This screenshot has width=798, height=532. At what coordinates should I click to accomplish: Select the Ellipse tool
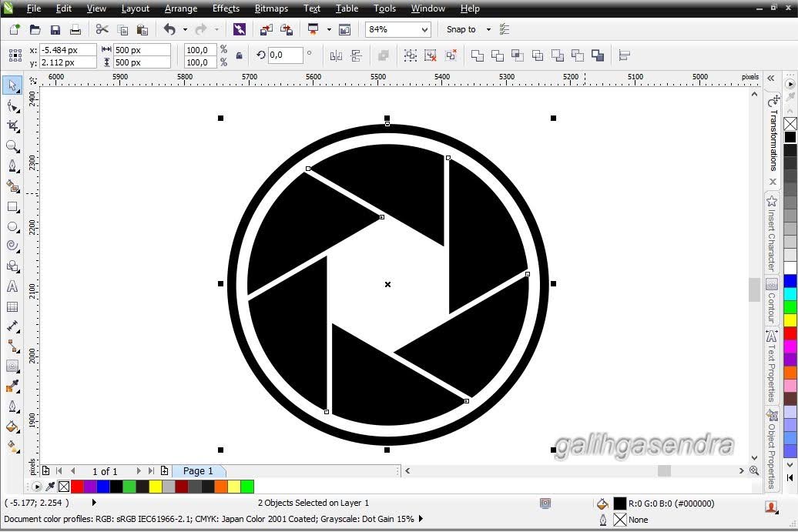[x=12, y=226]
